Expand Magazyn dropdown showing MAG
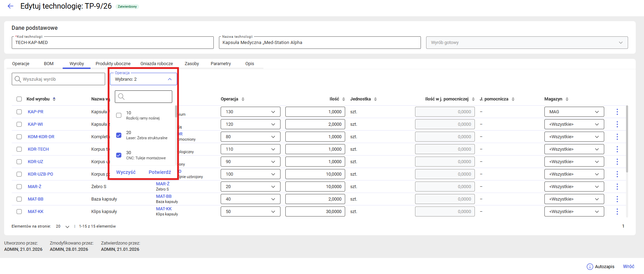644x274 pixels. click(x=574, y=112)
